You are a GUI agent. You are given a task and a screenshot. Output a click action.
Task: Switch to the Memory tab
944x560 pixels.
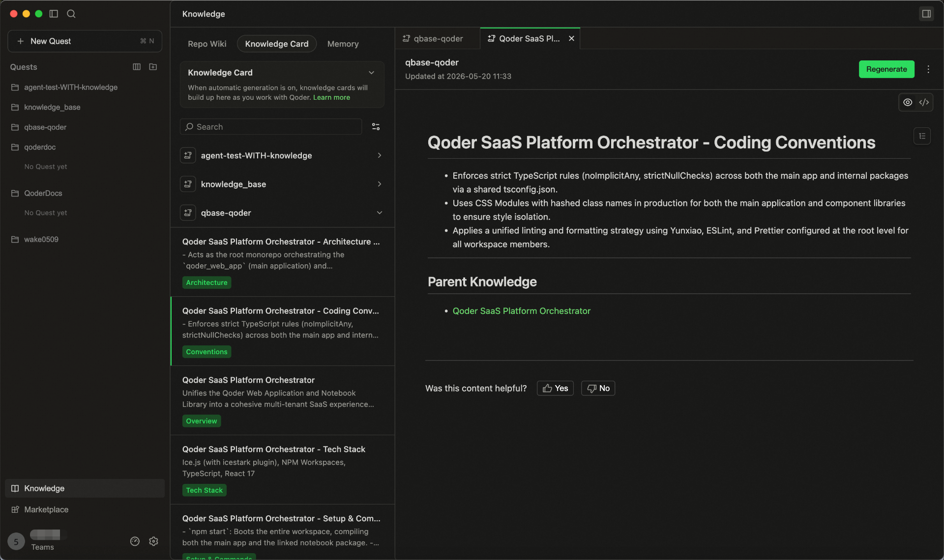point(343,44)
